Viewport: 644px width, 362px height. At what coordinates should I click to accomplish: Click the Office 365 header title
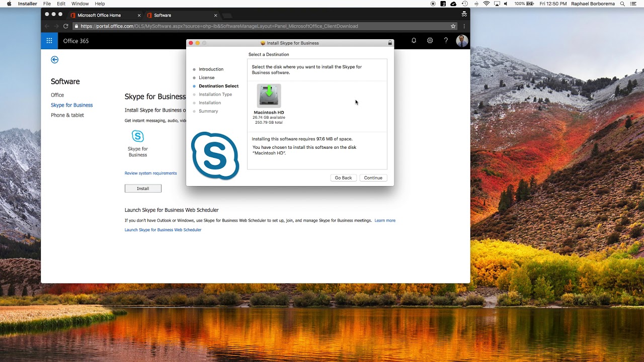point(76,41)
